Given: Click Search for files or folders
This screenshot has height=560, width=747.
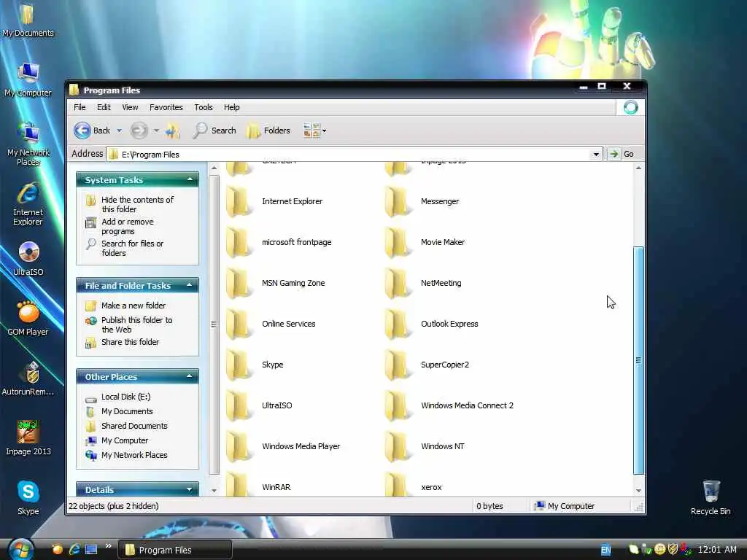Looking at the screenshot, I should (x=132, y=248).
